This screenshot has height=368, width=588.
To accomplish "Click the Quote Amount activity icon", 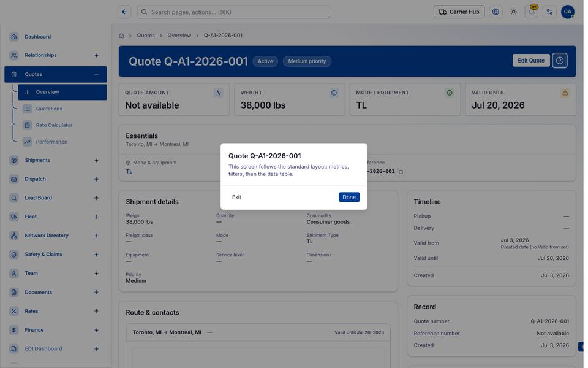I will click(218, 93).
